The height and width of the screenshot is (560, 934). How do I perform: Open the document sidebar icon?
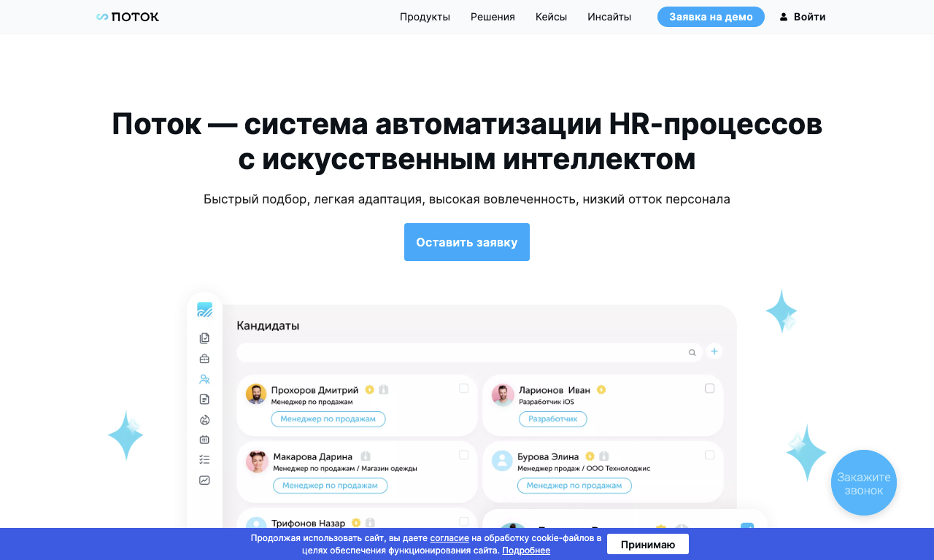(x=204, y=399)
